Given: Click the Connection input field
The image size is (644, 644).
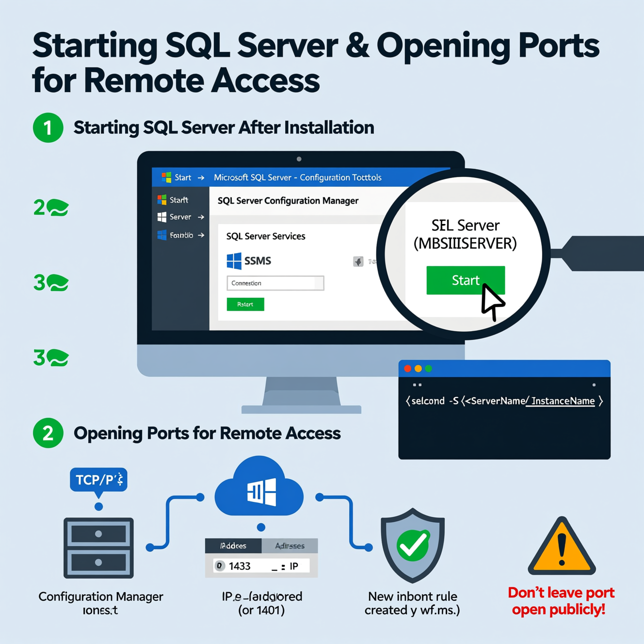Looking at the screenshot, I should point(275,283).
